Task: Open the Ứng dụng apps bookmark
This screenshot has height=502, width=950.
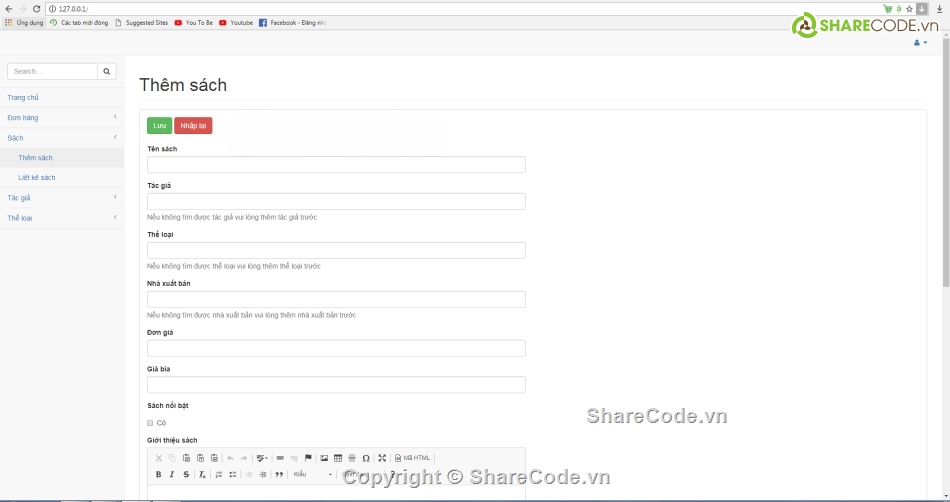Action: [x=24, y=22]
